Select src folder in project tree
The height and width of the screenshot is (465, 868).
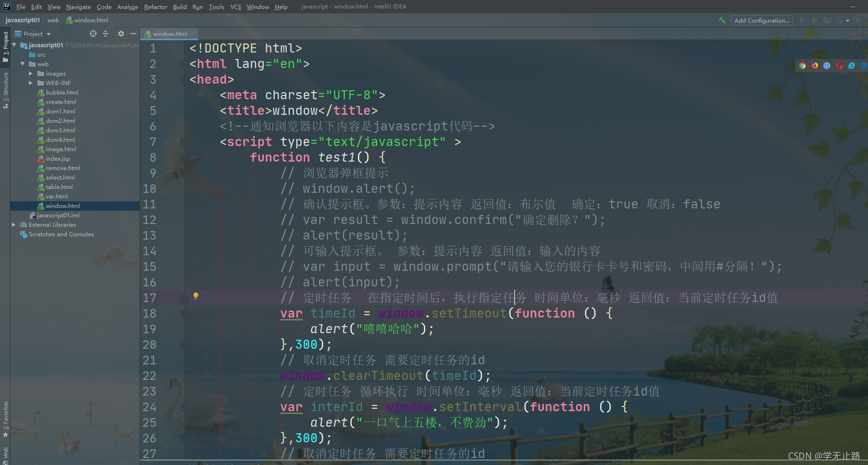(x=41, y=54)
